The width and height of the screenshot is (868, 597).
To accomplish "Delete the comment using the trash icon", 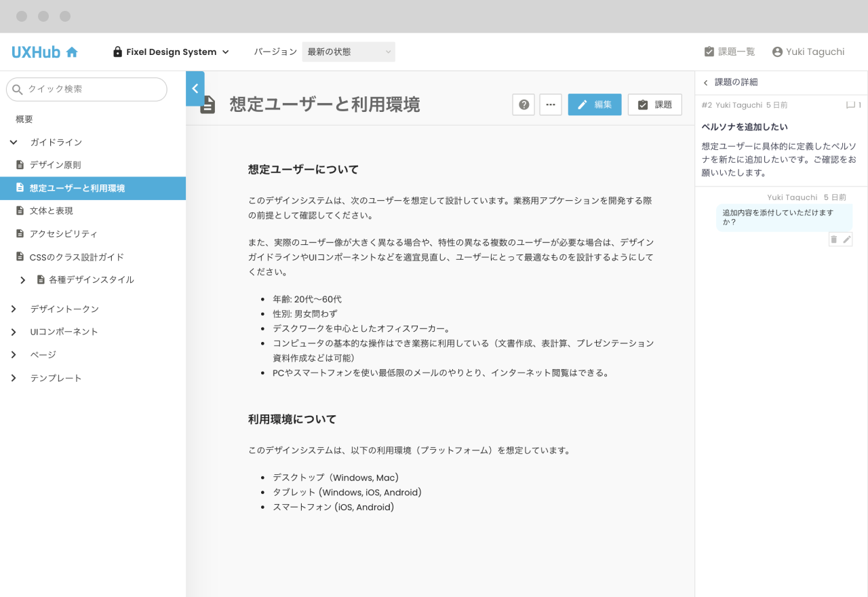I will (x=834, y=239).
